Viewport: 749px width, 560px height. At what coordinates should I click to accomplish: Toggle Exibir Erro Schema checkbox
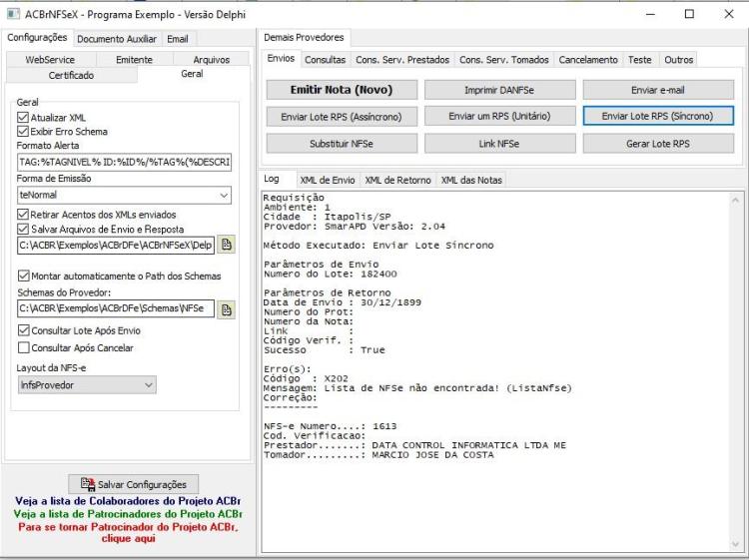pos(22,132)
